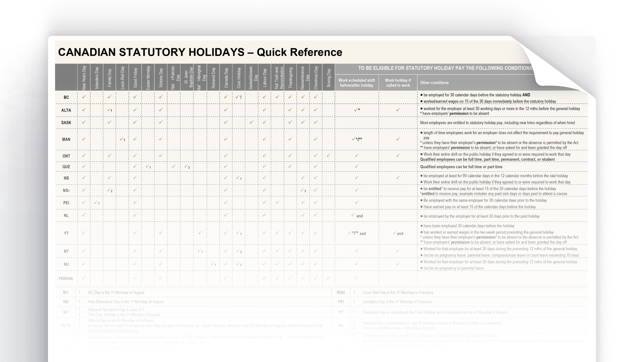Click 'be employed at least for 90 calendar days' text
Image resolution: width=644 pixels, height=362 pixels.
(494, 176)
